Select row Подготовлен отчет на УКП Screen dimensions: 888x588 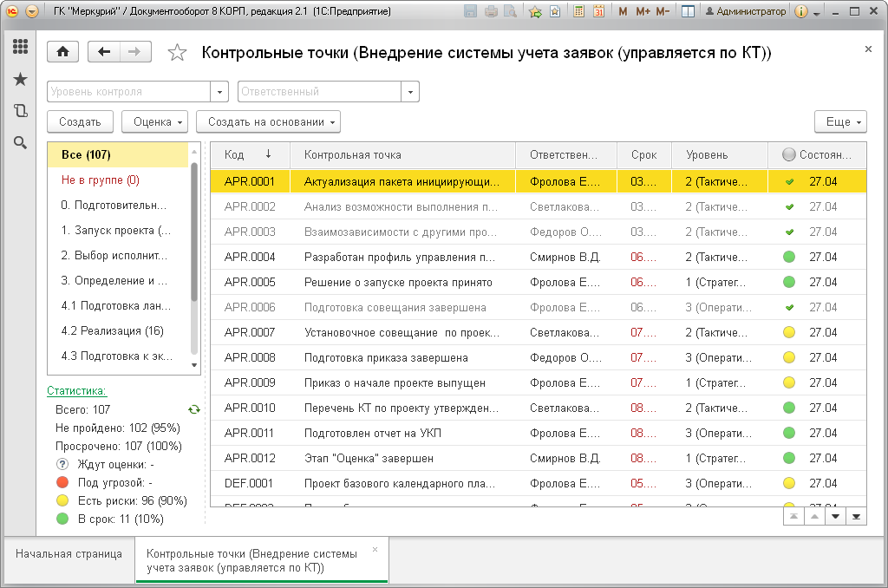coord(538,434)
